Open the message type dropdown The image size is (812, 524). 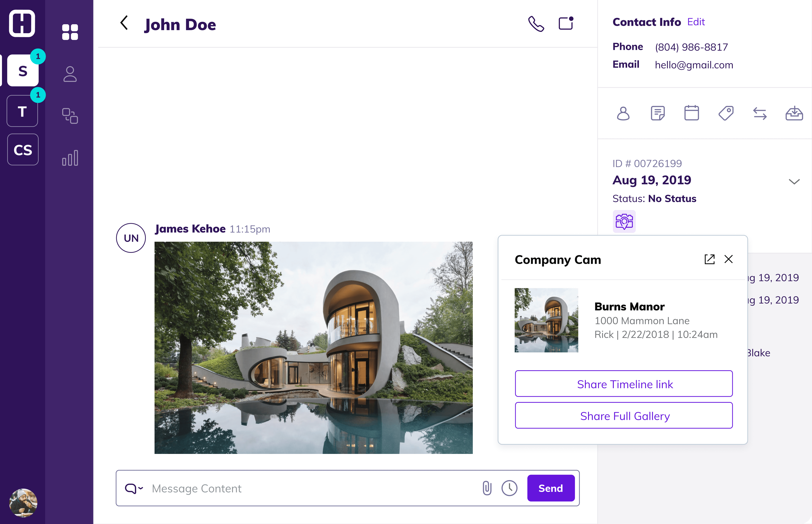[x=134, y=488]
